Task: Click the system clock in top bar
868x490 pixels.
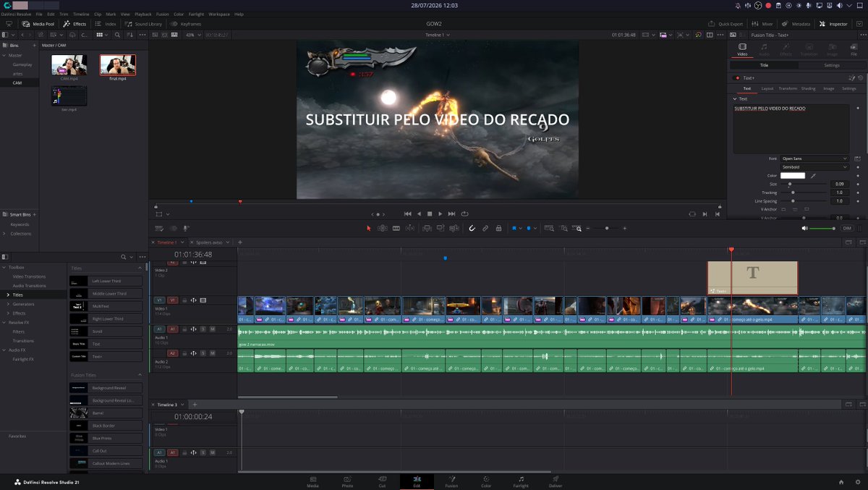Action: tap(434, 4)
